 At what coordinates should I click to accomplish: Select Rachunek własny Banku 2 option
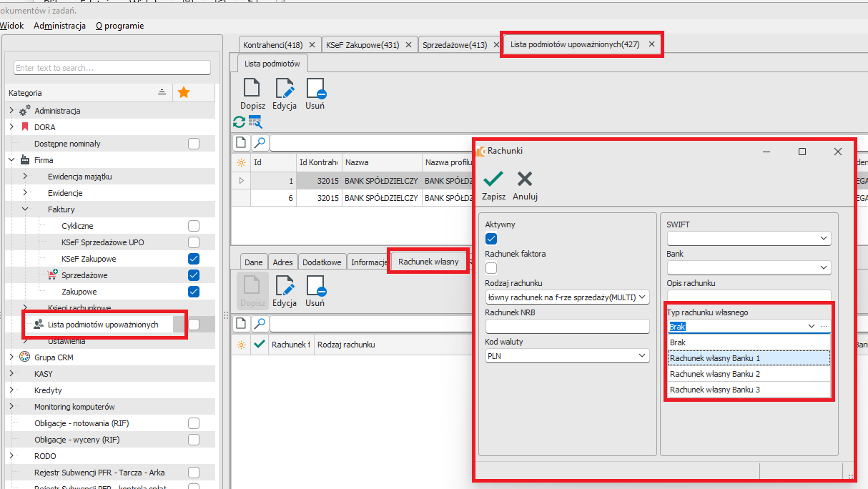tap(714, 374)
